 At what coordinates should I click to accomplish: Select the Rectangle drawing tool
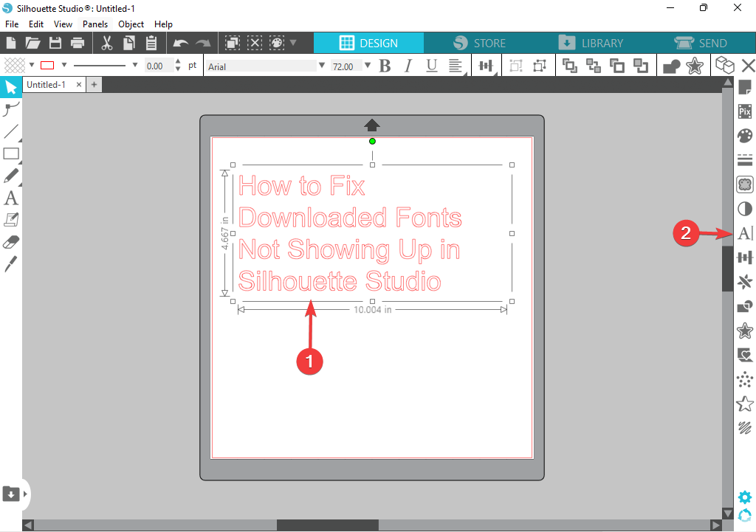click(10, 153)
